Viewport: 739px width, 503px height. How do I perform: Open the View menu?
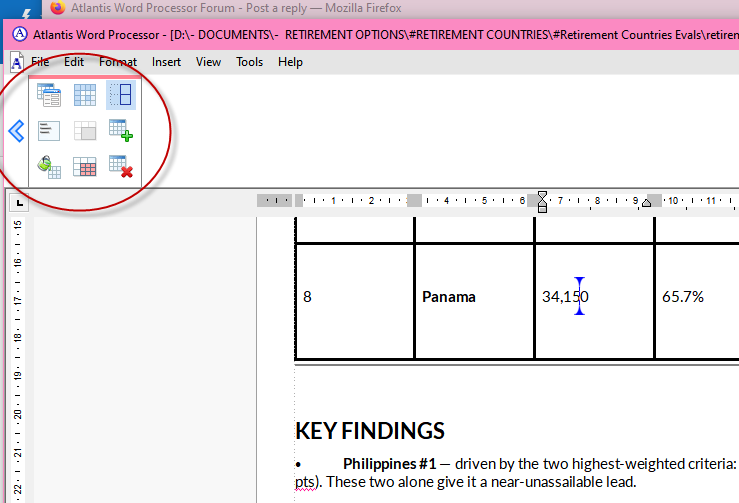(x=208, y=62)
